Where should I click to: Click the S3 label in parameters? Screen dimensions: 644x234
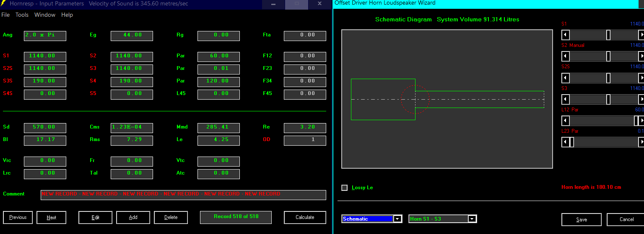click(x=93, y=68)
